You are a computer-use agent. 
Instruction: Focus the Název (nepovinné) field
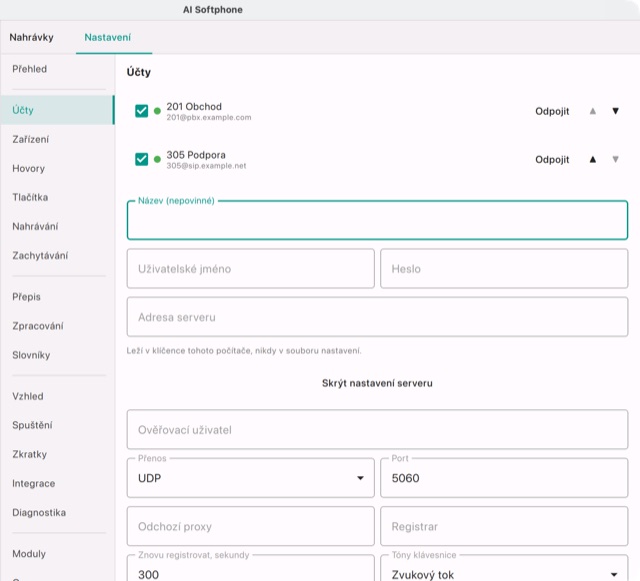pyautogui.click(x=377, y=220)
